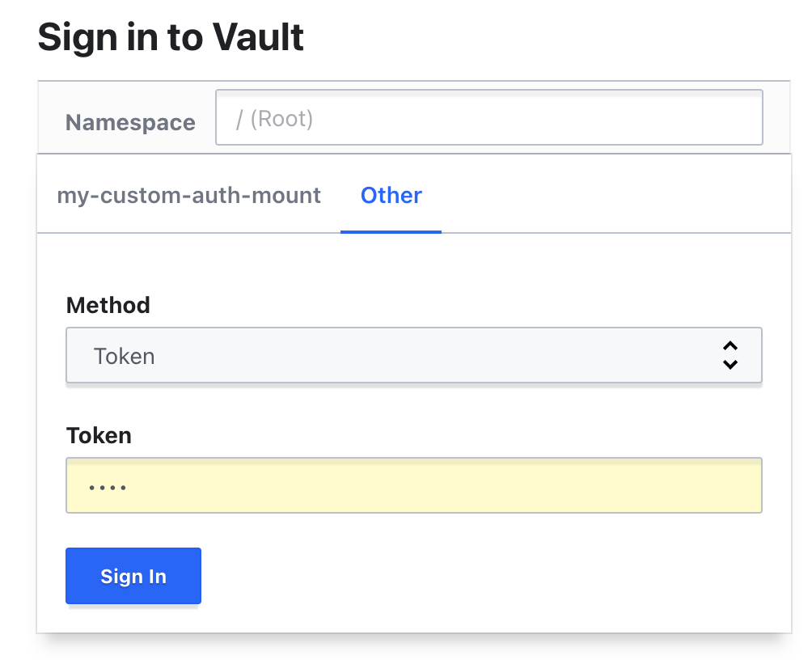This screenshot has width=812, height=660.
Task: Choose a different method from the selector
Action: 414,355
